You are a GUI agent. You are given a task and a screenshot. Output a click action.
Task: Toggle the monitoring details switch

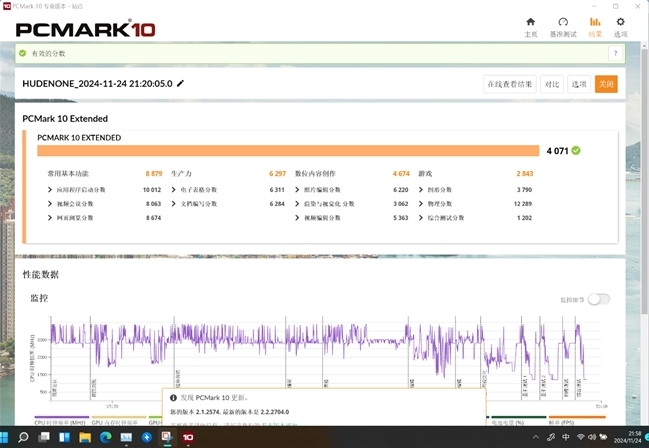[599, 299]
